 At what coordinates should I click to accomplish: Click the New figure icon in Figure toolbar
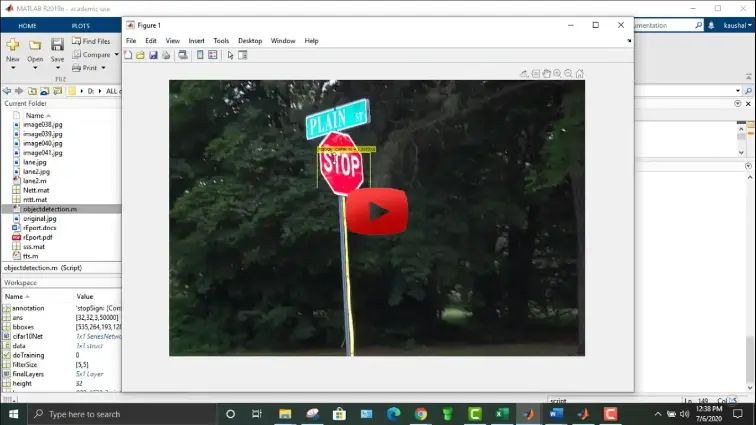128,55
